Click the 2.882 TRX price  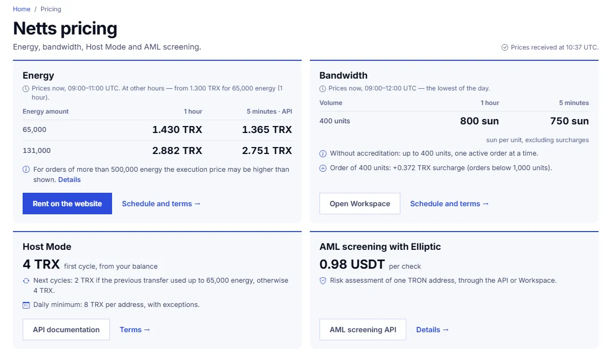point(177,151)
